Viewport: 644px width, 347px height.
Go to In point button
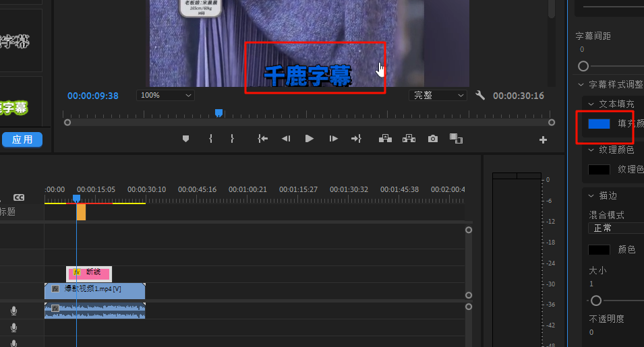pos(262,139)
